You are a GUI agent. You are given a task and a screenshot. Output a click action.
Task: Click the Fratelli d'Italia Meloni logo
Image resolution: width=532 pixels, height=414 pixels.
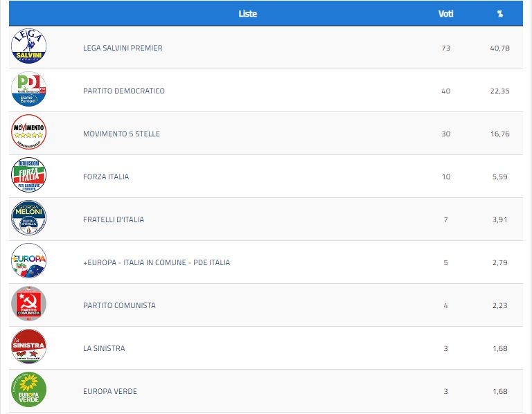pos(29,219)
